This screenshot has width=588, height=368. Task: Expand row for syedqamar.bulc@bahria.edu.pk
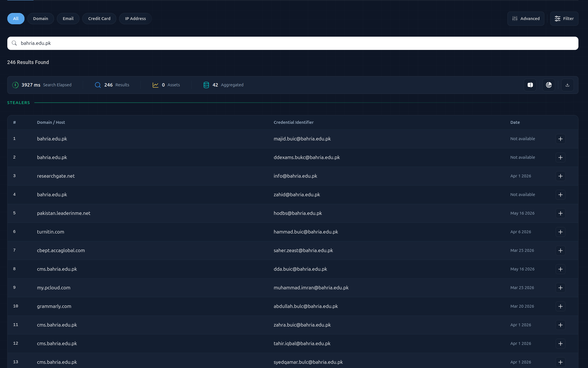pyautogui.click(x=560, y=362)
